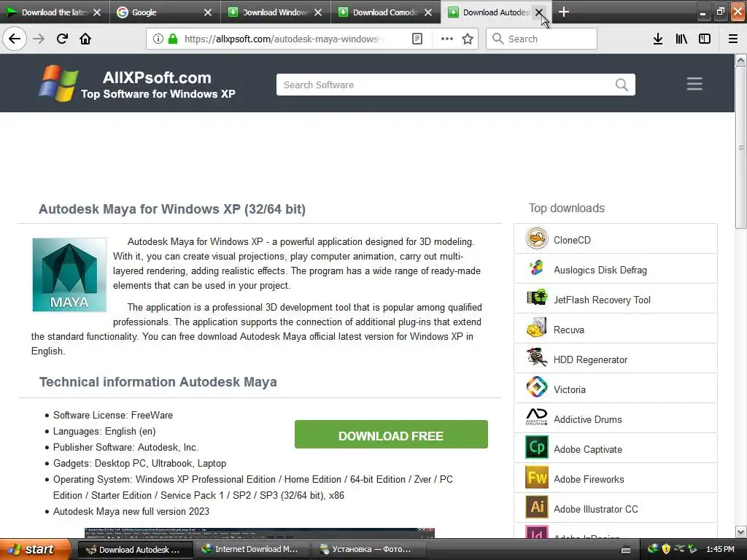Viewport: 747px width, 560px height.
Task: Click the Addictive Drums icon
Action: (x=536, y=418)
